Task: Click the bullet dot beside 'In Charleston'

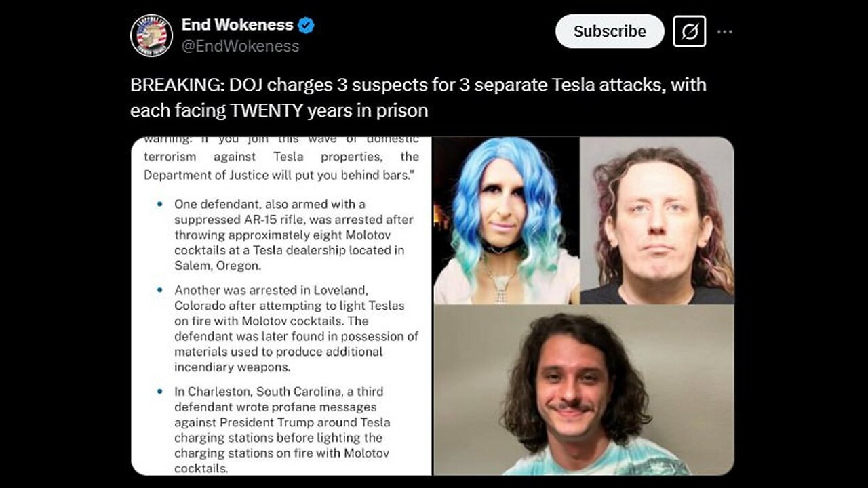Action: click(159, 392)
